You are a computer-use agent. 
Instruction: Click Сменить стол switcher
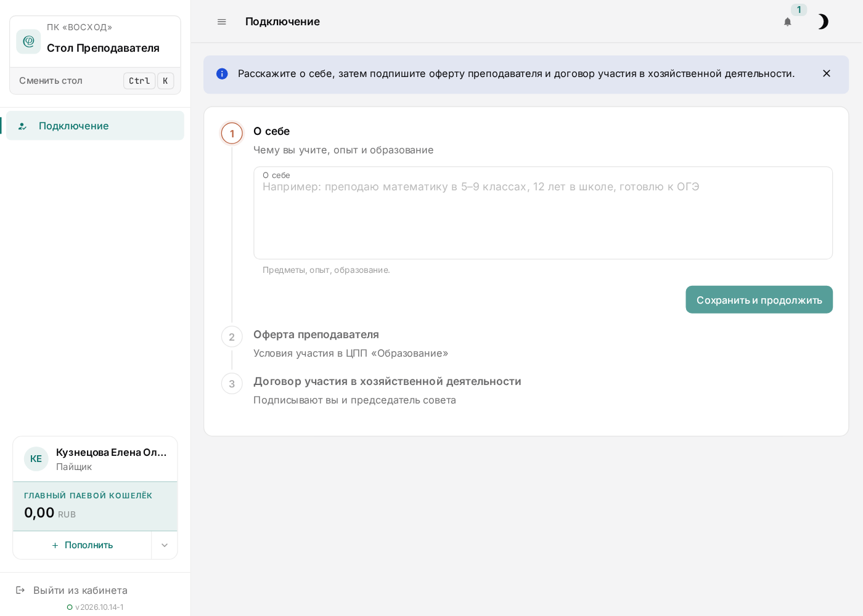[x=96, y=81]
